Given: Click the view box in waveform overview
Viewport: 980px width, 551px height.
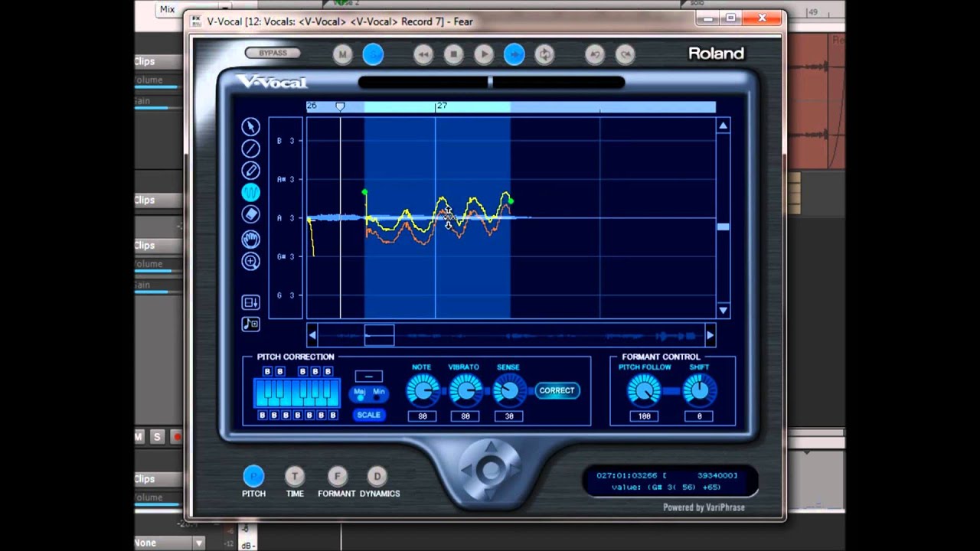Looking at the screenshot, I should [379, 335].
